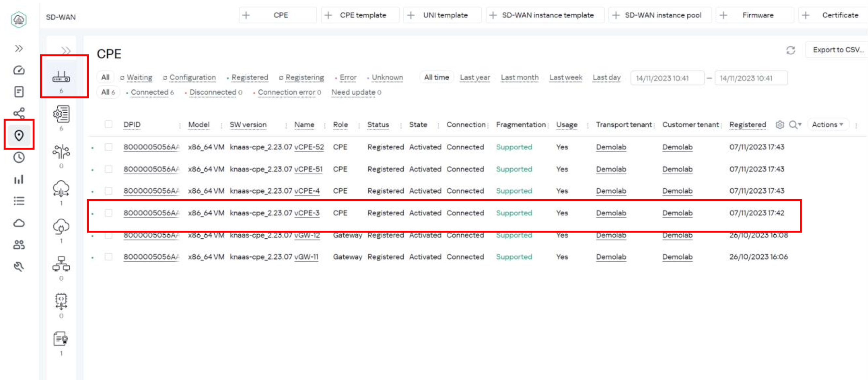
Task: Open the vCPE-3 name link
Action: pos(306,213)
